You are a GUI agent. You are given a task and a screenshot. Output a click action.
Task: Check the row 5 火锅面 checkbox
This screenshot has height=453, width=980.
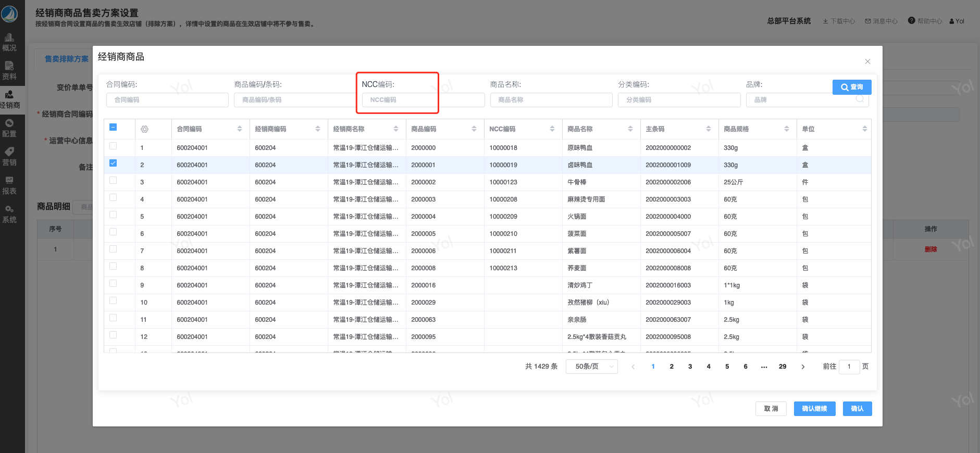pyautogui.click(x=113, y=215)
